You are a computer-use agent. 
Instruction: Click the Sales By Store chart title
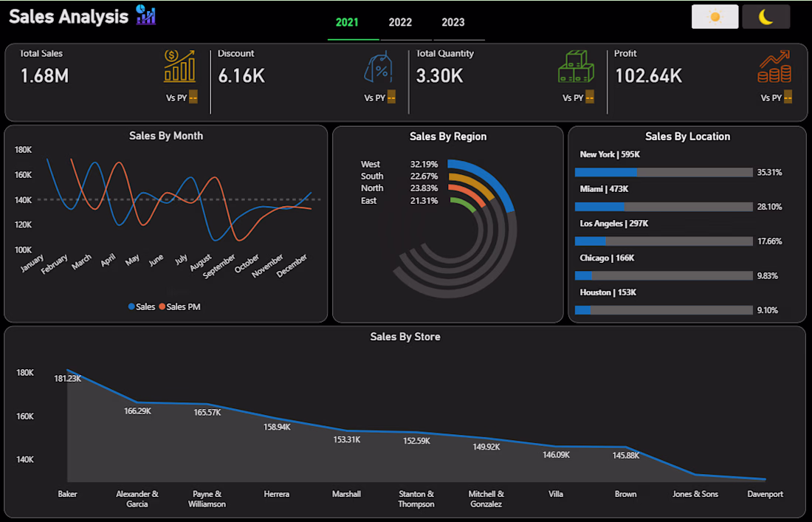[x=405, y=337]
